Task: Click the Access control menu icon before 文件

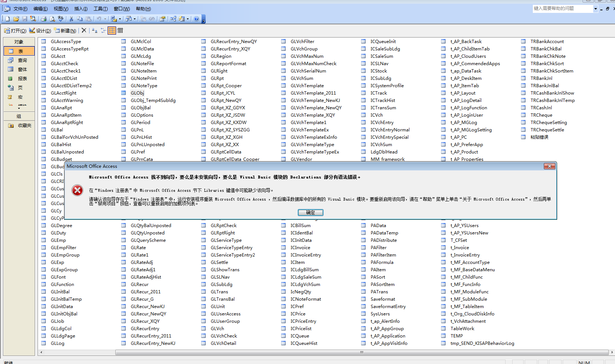Action: (x=7, y=8)
